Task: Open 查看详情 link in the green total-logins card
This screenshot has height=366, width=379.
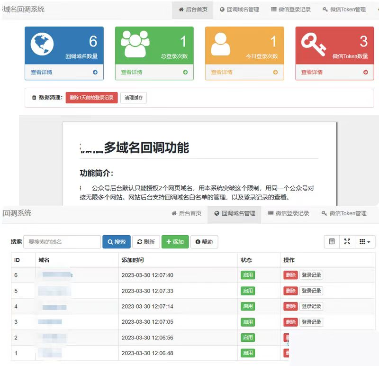Action: click(x=131, y=72)
